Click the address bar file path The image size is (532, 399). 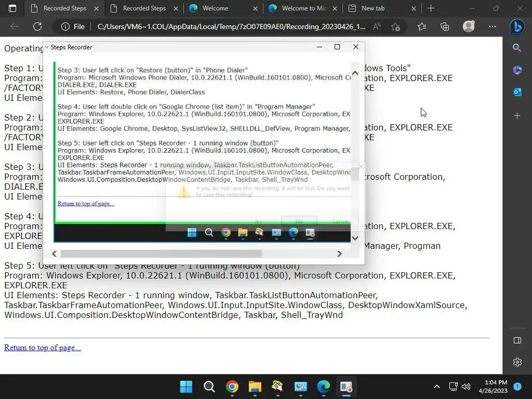(231, 26)
